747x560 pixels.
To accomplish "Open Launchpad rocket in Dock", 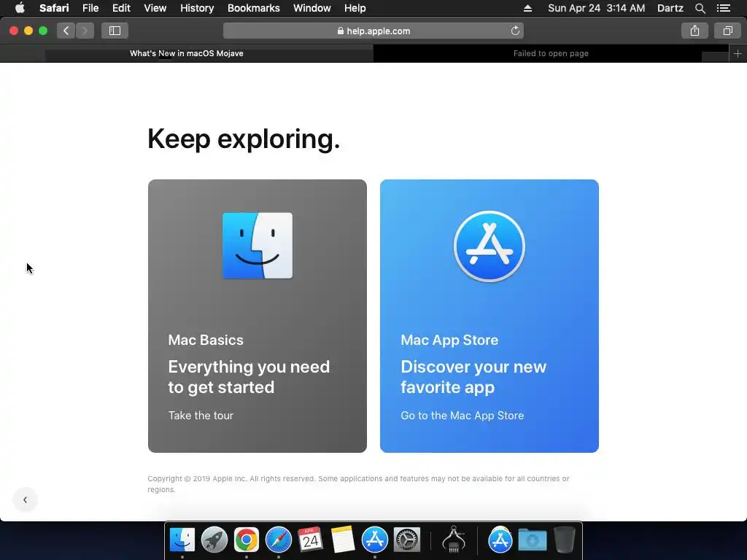I will click(214, 540).
